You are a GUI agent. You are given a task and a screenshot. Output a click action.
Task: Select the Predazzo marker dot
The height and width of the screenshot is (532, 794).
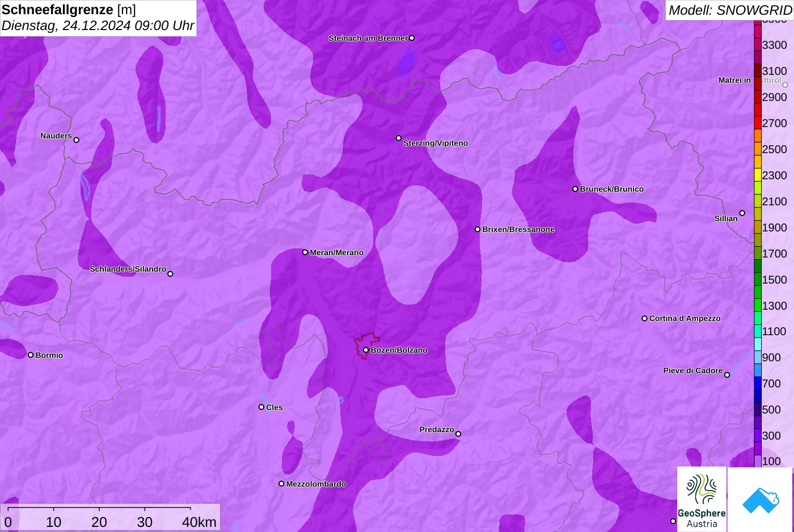pyautogui.click(x=458, y=434)
